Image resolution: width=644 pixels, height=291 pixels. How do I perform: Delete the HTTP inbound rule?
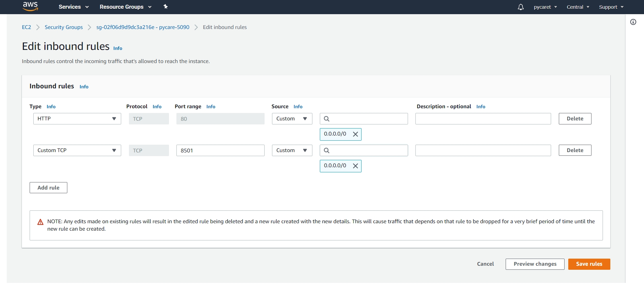coord(575,119)
